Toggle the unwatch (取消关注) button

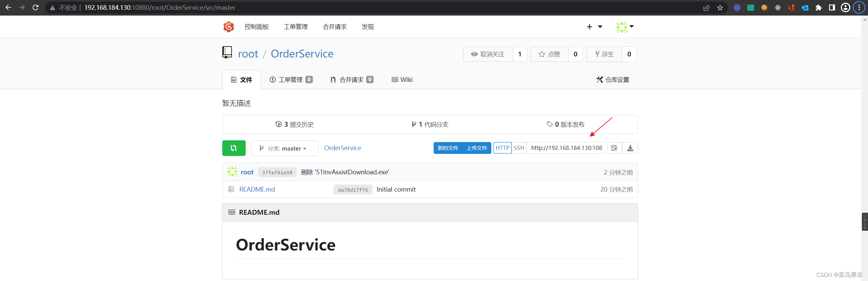click(488, 54)
